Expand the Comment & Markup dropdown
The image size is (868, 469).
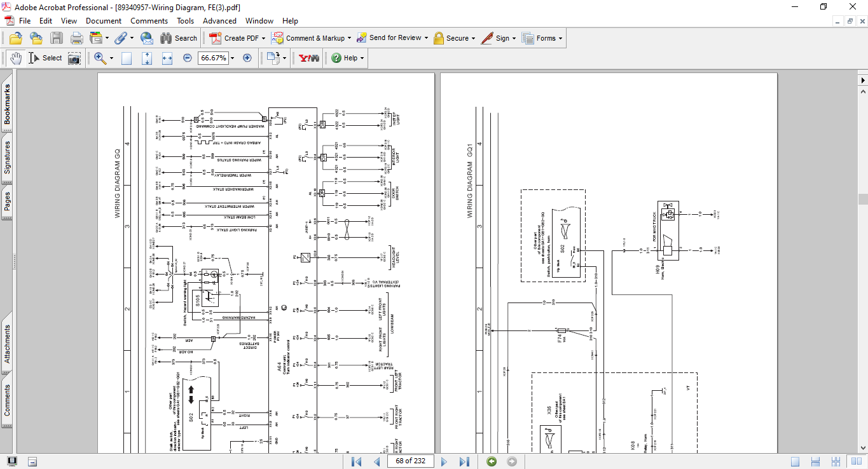pos(349,38)
